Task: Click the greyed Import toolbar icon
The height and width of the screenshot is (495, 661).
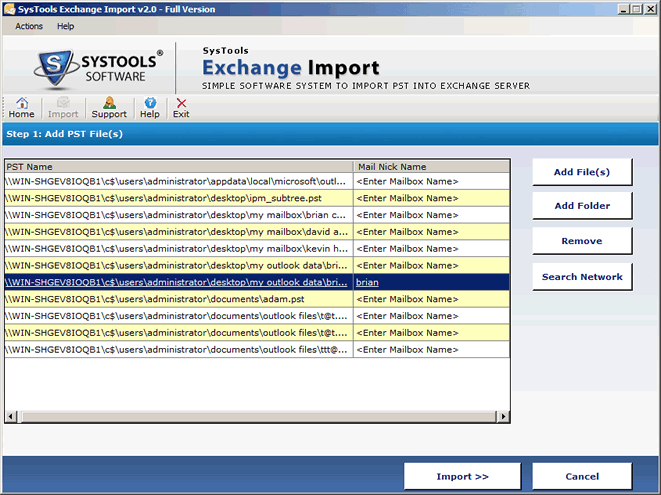Action: coord(63,108)
